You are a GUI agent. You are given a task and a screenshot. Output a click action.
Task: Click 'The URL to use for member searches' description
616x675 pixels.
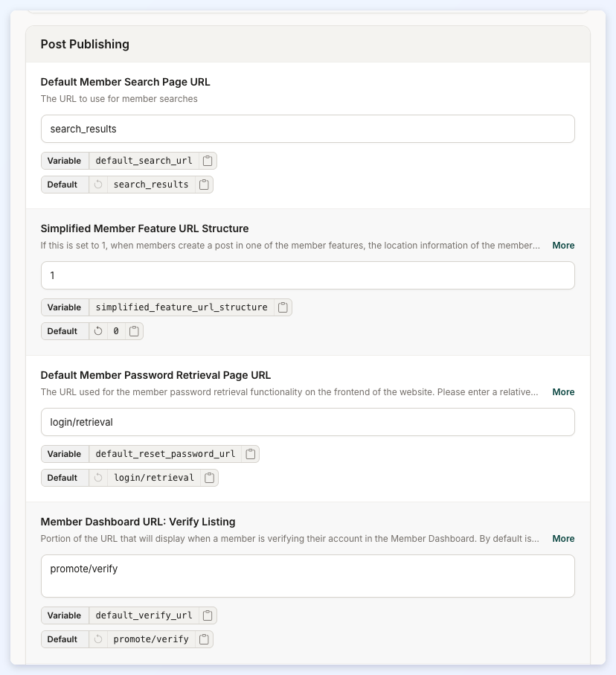point(119,98)
